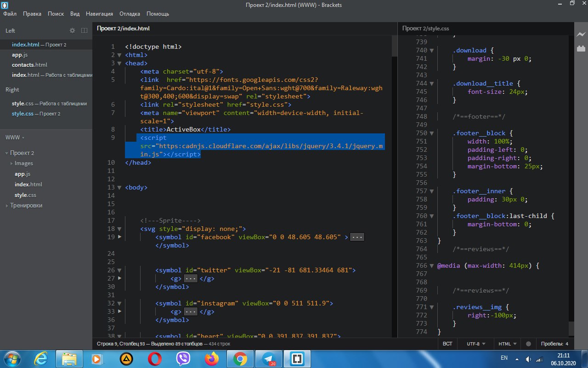The image size is (588, 368).
Task: Expand the Images folder
Action: [x=11, y=163]
